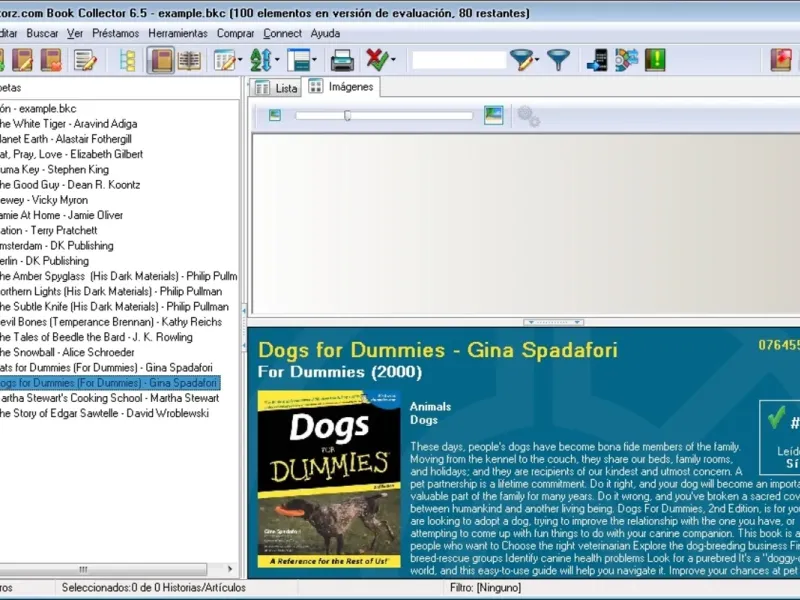Click the window layout icon
800x600 pixels.
pos(298,60)
